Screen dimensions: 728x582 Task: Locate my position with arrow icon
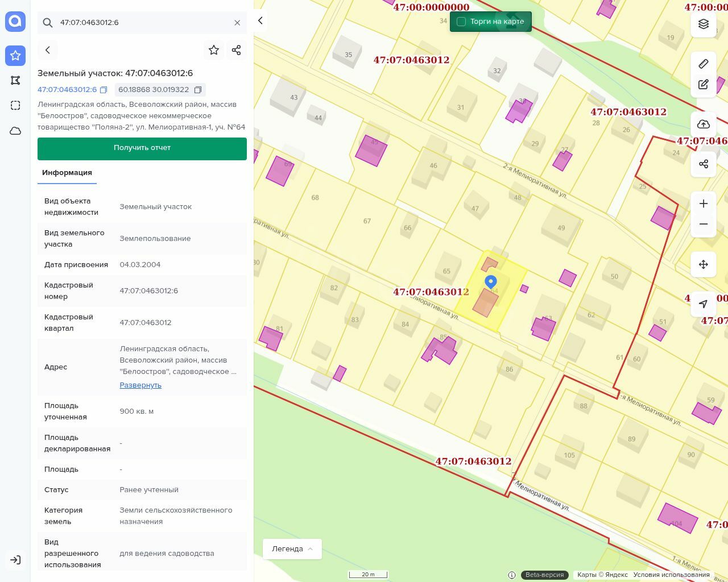click(x=704, y=304)
